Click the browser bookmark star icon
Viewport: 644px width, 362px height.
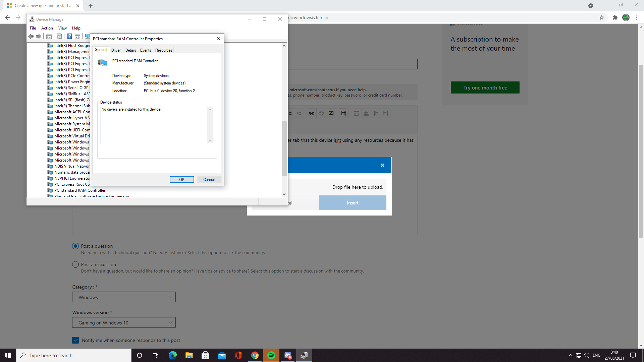pos(602,17)
